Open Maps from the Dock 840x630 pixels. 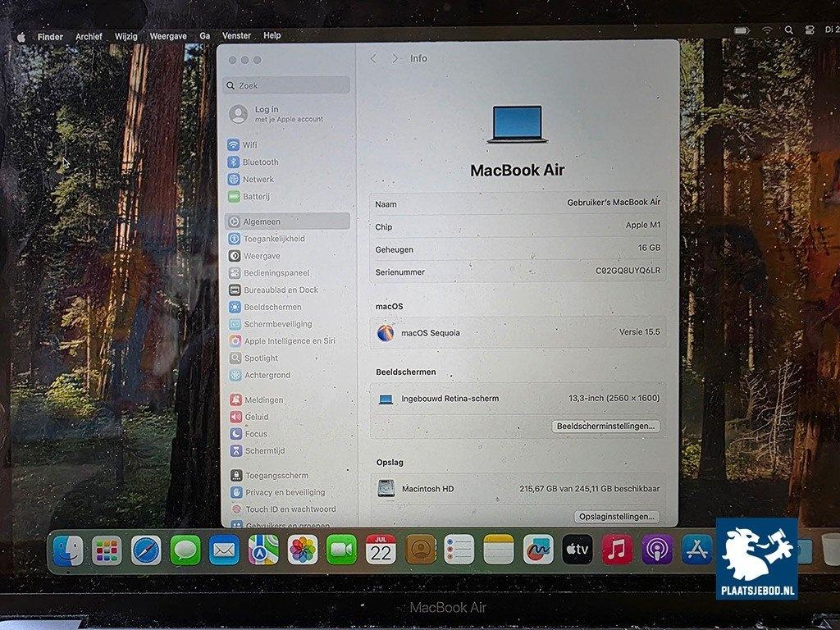tap(263, 550)
